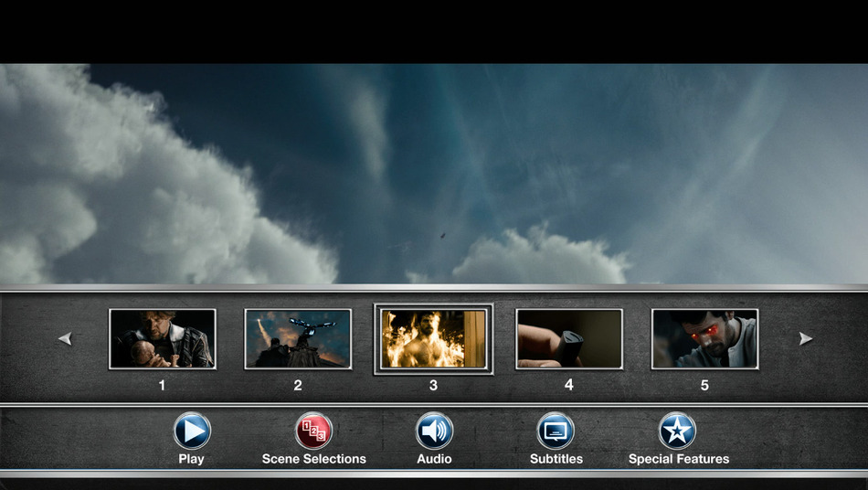This screenshot has height=490, width=868.
Task: Open the red Scene Selections icon
Action: point(313,431)
